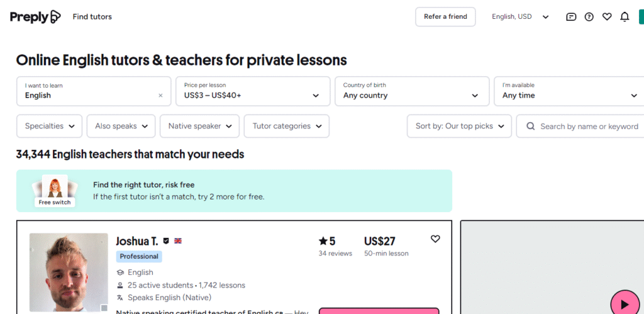Open the messages icon in header

click(x=571, y=17)
